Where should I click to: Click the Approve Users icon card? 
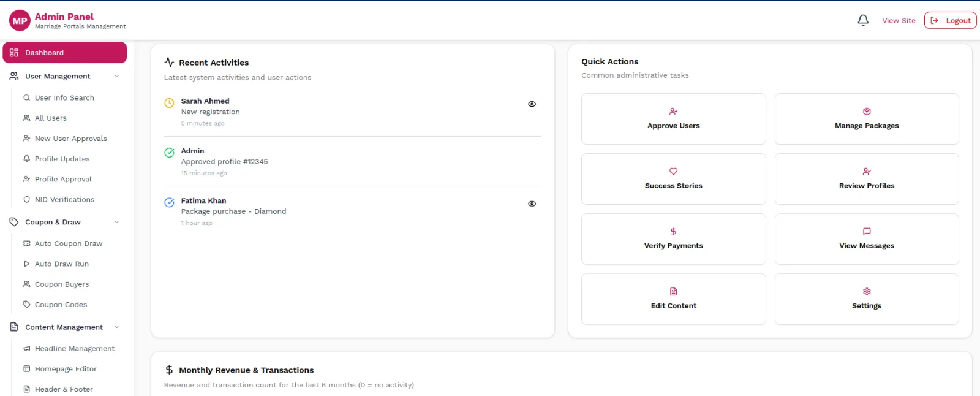[x=673, y=119]
